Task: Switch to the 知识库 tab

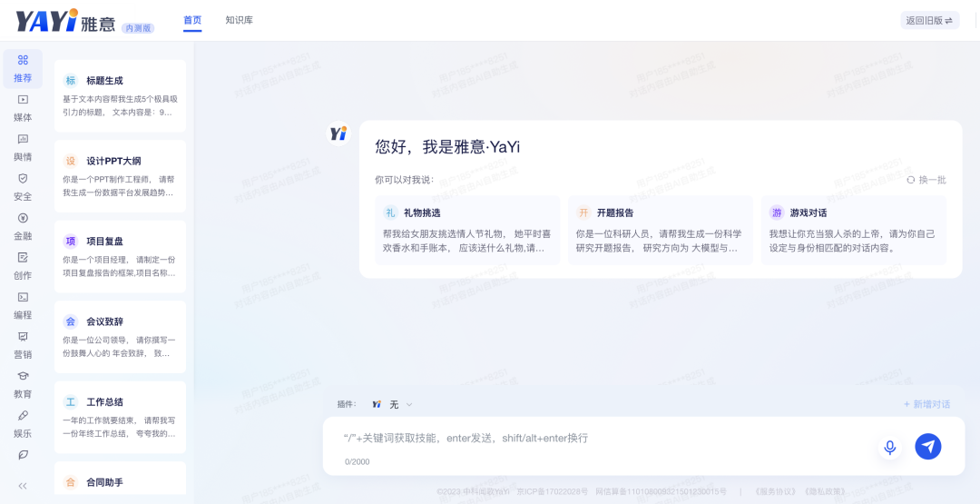Action: point(240,20)
